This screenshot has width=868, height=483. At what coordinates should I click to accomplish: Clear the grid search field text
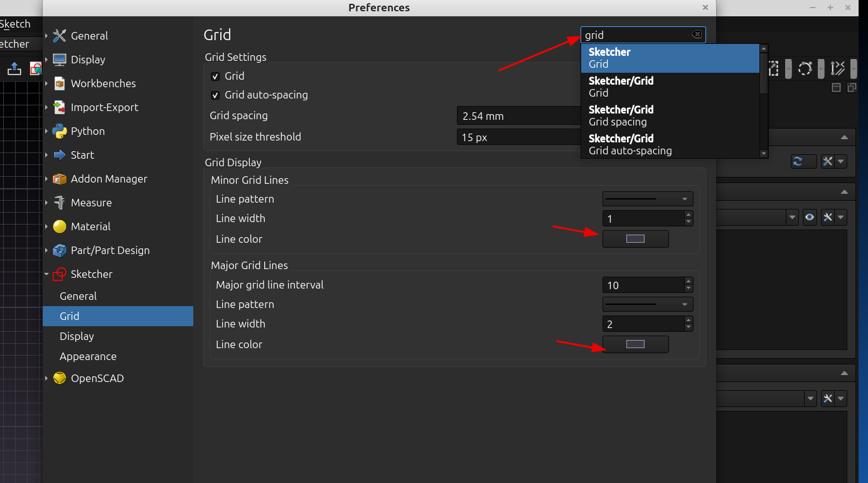(697, 34)
